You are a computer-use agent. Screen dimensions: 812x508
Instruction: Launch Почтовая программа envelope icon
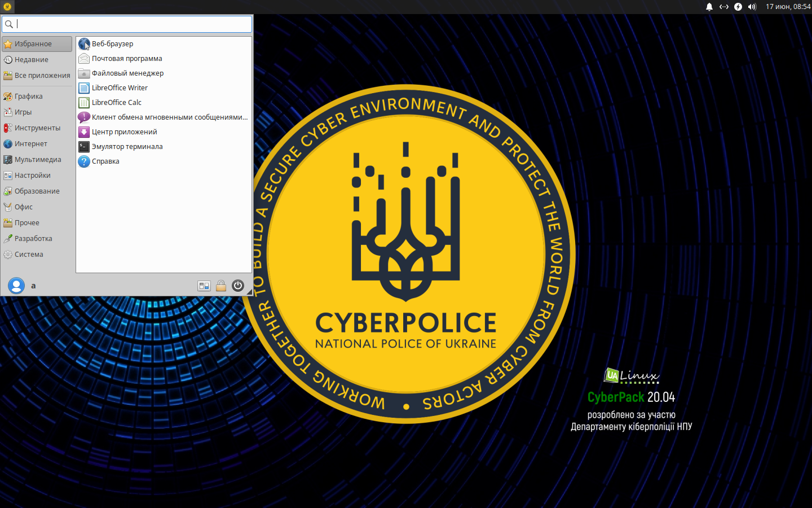(84, 59)
